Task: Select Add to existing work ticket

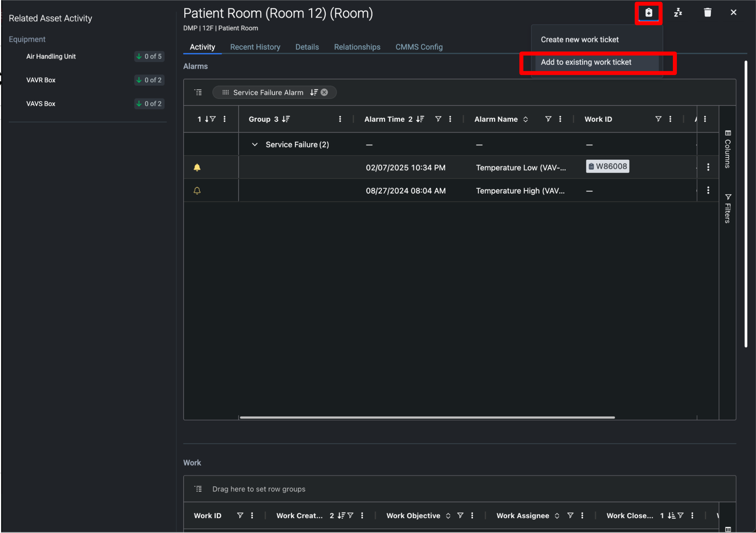Action: click(586, 62)
